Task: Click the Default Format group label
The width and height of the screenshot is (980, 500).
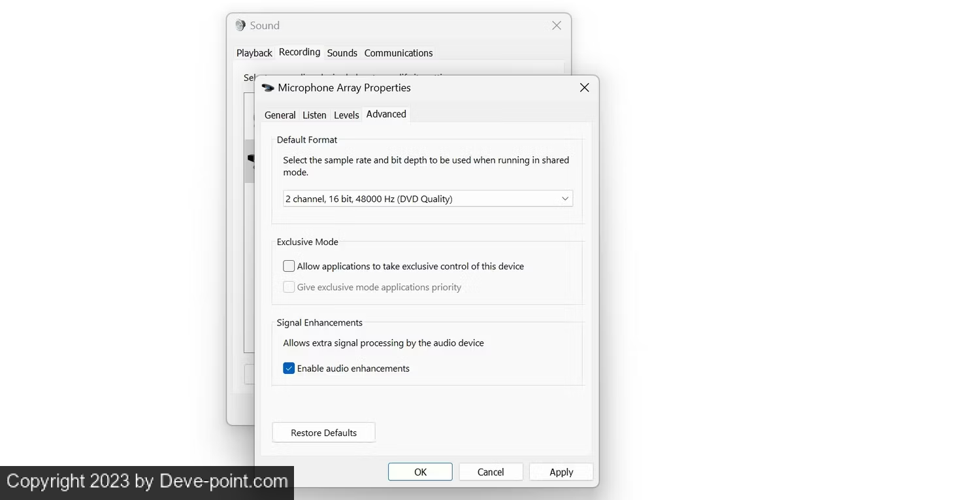Action: (307, 139)
